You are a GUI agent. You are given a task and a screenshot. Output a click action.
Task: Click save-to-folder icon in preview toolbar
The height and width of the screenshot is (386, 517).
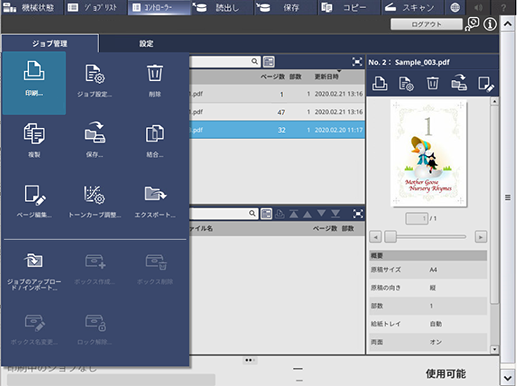point(459,83)
